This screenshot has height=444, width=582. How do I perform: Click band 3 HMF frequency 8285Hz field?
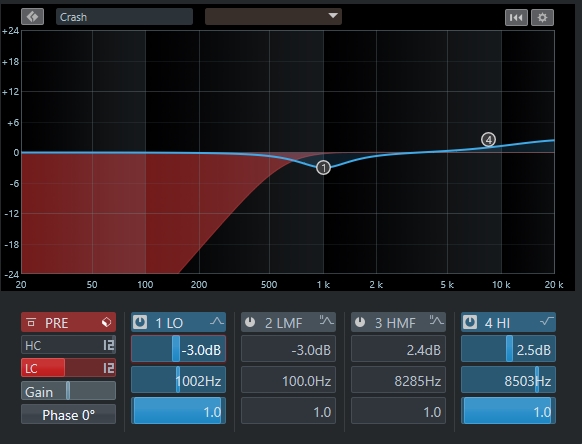(x=398, y=380)
